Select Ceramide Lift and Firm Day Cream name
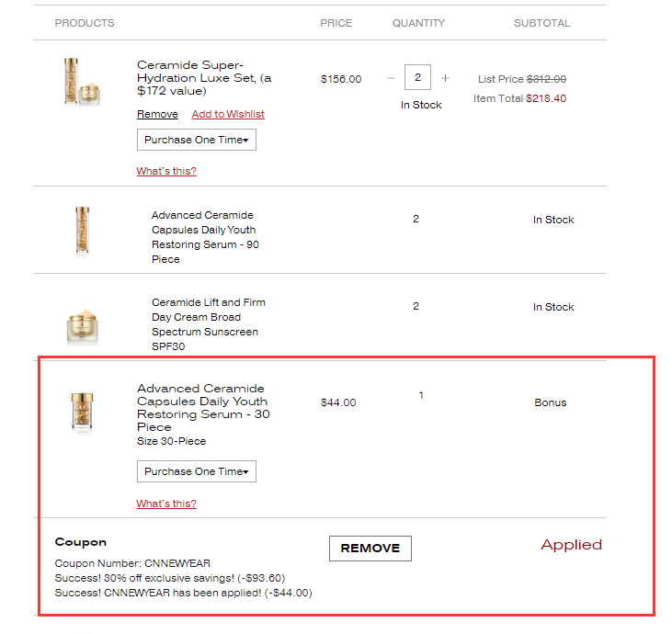The height and width of the screenshot is (634, 672). (209, 324)
